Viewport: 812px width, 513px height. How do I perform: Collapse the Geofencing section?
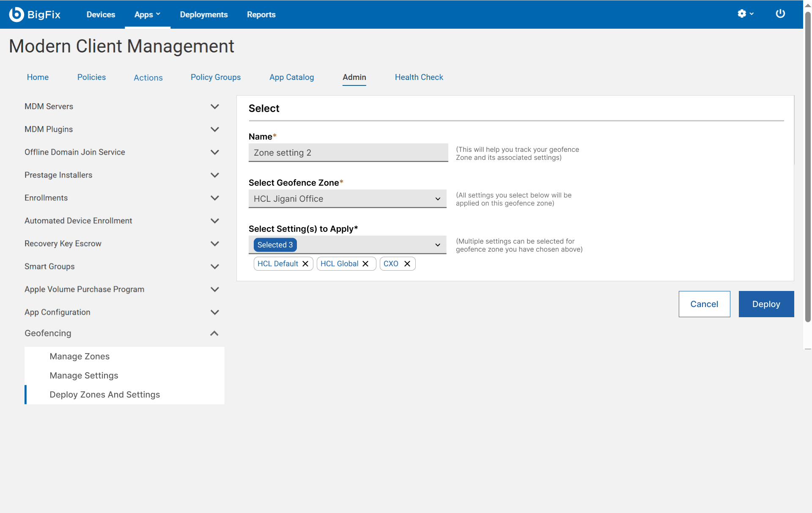(214, 333)
